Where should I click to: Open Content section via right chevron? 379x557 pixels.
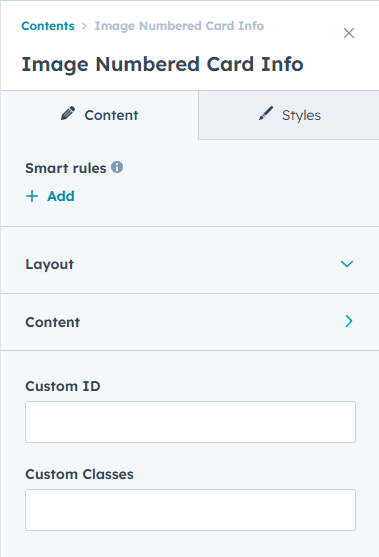(349, 321)
